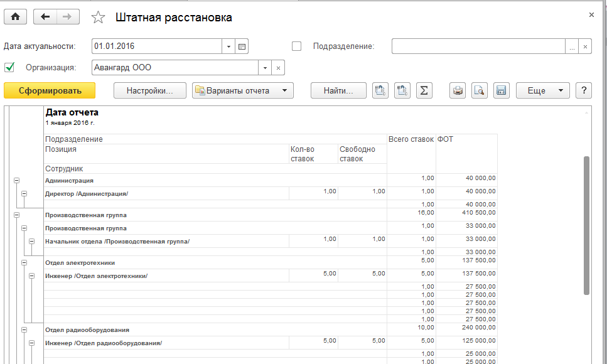
Task: Select the 240 000,00 ФОТ value
Action: [x=478, y=328]
